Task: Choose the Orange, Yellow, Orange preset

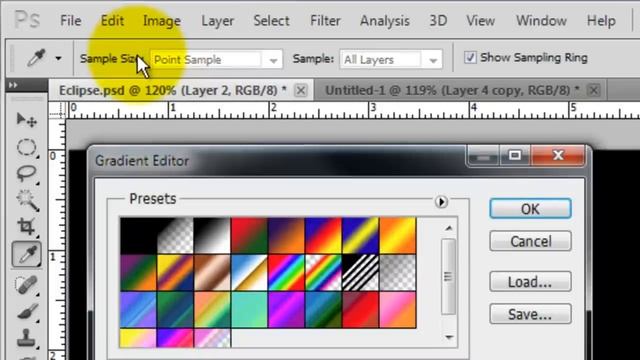Action: 398,236
